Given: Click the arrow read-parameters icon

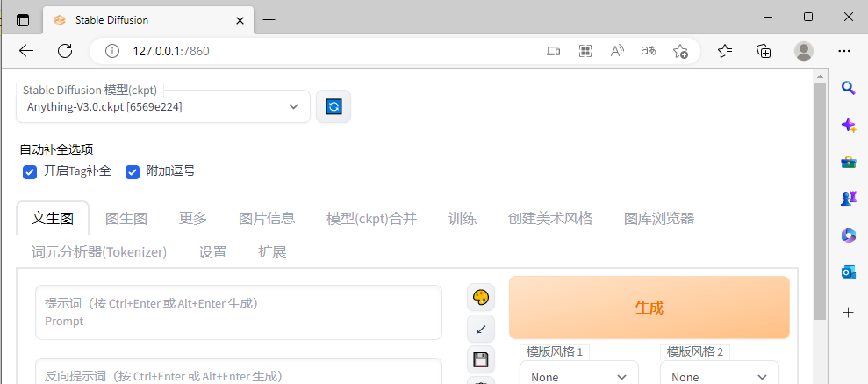Looking at the screenshot, I should click(480, 329).
